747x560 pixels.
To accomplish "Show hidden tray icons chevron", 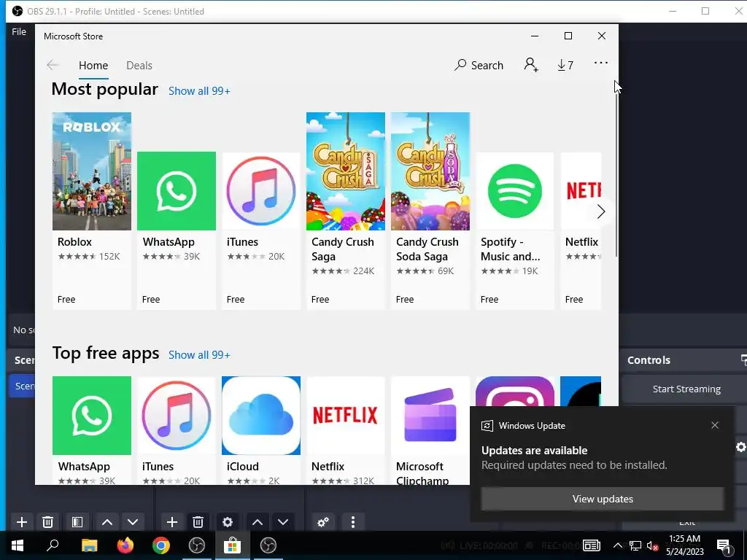I will coord(617,545).
